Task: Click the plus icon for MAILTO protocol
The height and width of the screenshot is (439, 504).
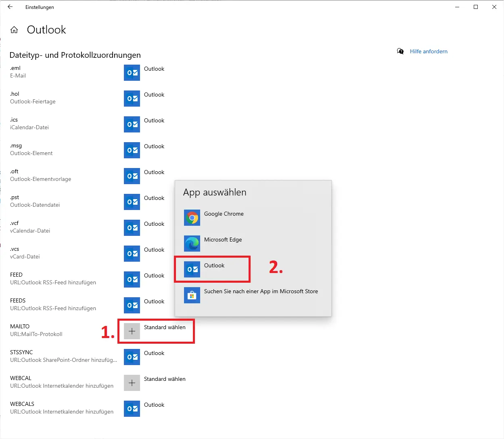Action: point(132,331)
